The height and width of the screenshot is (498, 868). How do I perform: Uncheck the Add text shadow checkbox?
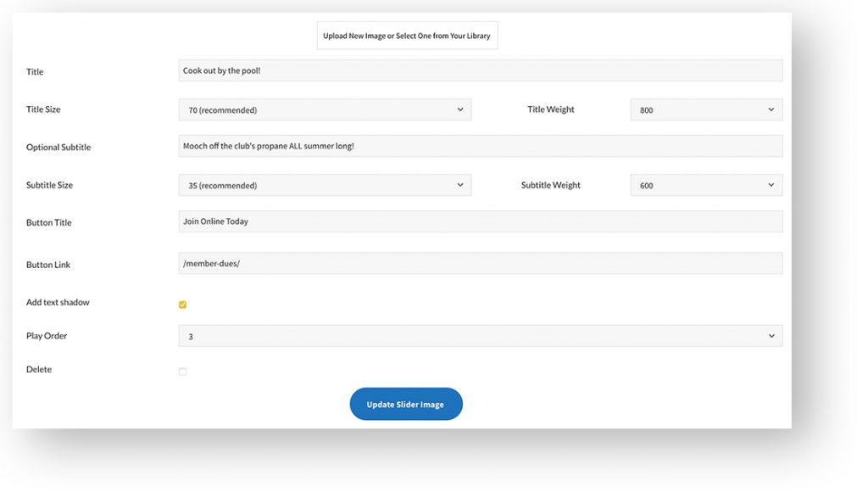pyautogui.click(x=182, y=305)
